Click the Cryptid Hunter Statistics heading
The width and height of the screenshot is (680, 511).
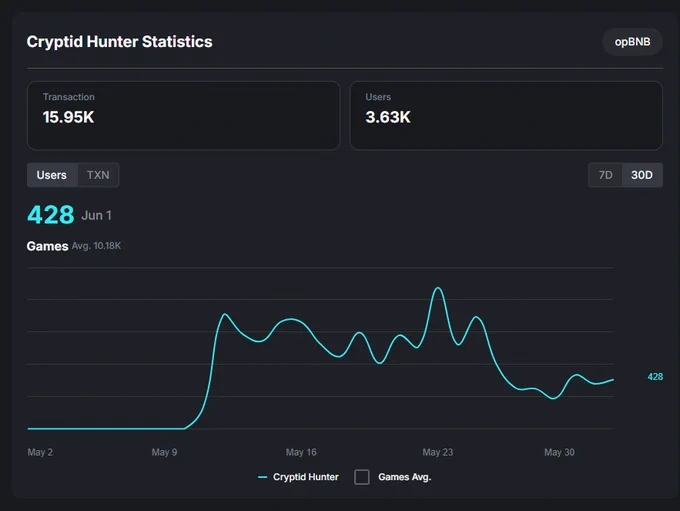(120, 42)
